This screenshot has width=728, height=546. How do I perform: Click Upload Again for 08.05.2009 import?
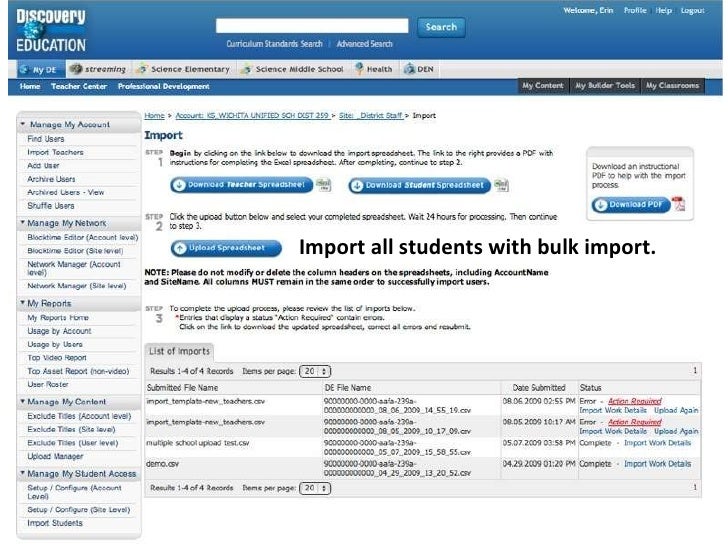[676, 431]
